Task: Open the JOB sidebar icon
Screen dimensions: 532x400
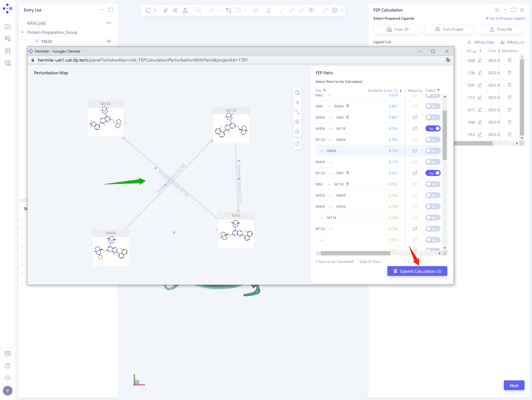Action: pyautogui.click(x=8, y=63)
